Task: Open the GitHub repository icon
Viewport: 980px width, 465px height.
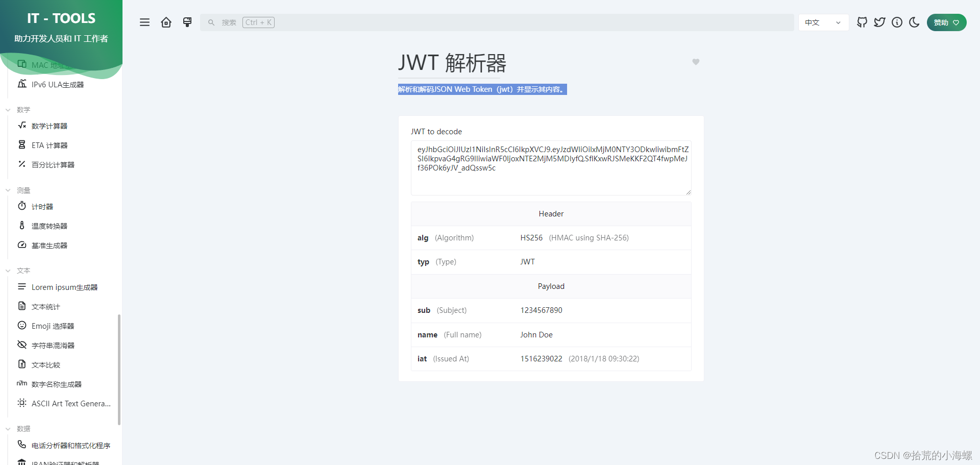Action: [862, 22]
